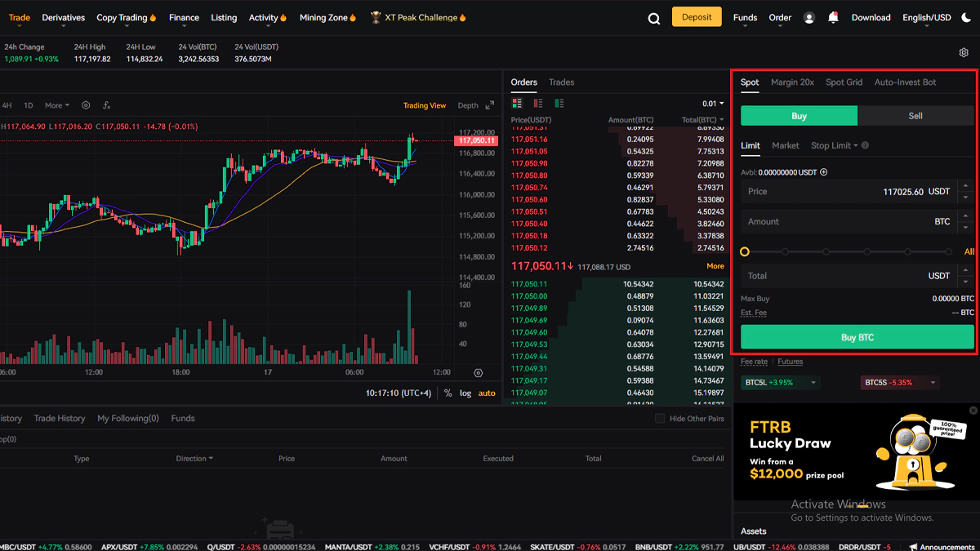Expand chart to fullscreen
980x551 pixels.
pos(490,105)
